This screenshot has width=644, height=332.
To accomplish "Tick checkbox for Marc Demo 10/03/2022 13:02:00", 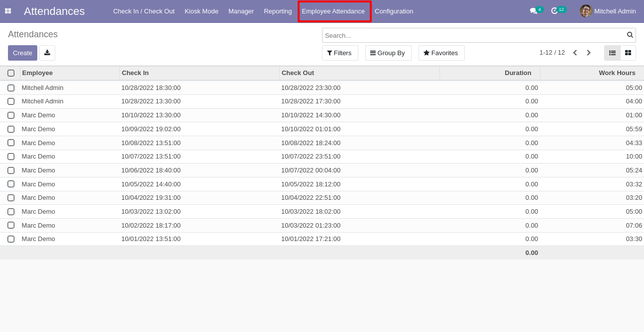I will 11,212.
